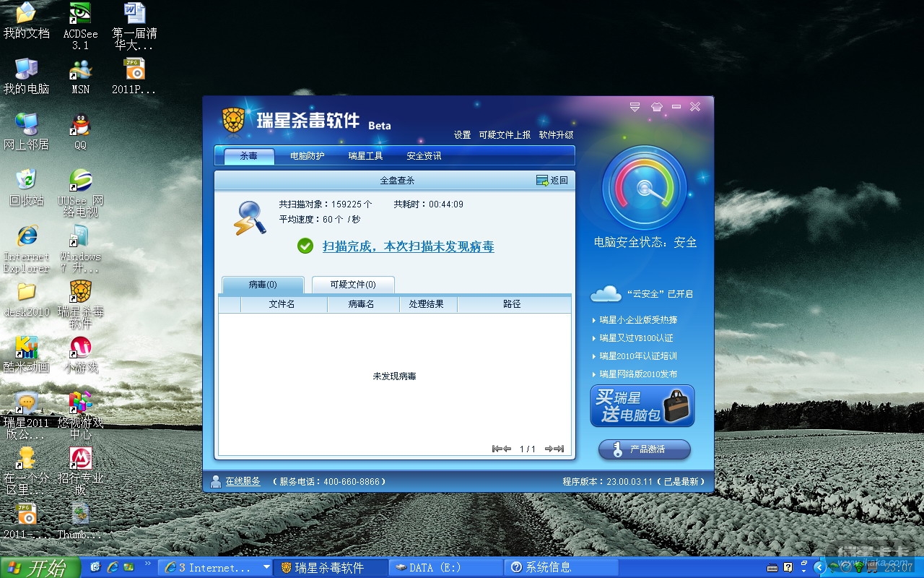
Task: Select the 招行专业版 desktop shortcut
Action: [x=80, y=471]
